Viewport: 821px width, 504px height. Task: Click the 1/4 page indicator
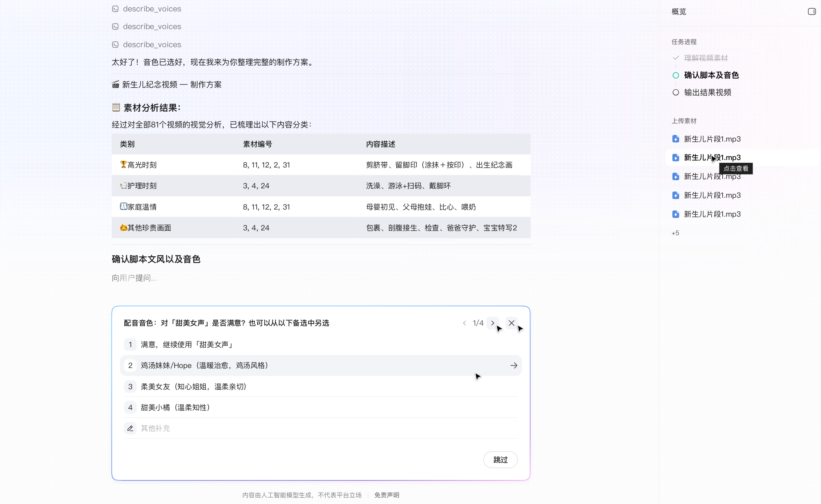[478, 323]
